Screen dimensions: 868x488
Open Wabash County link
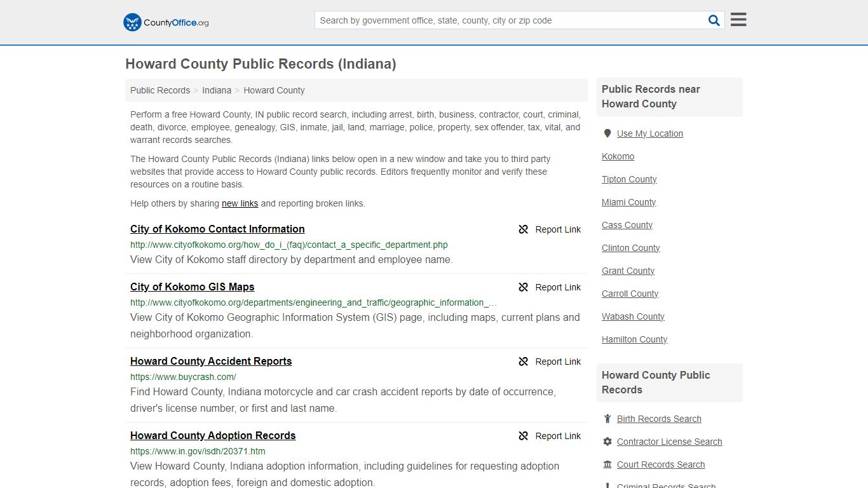(633, 316)
